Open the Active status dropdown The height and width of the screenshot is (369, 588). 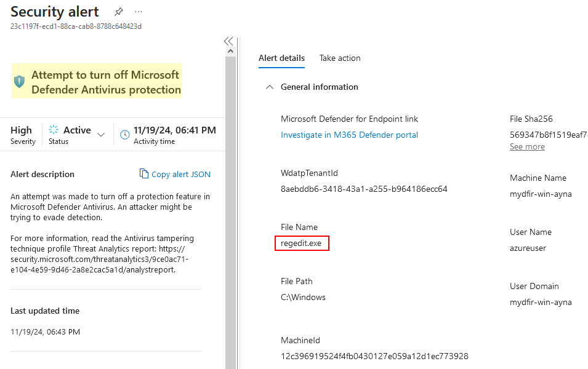[x=101, y=135]
